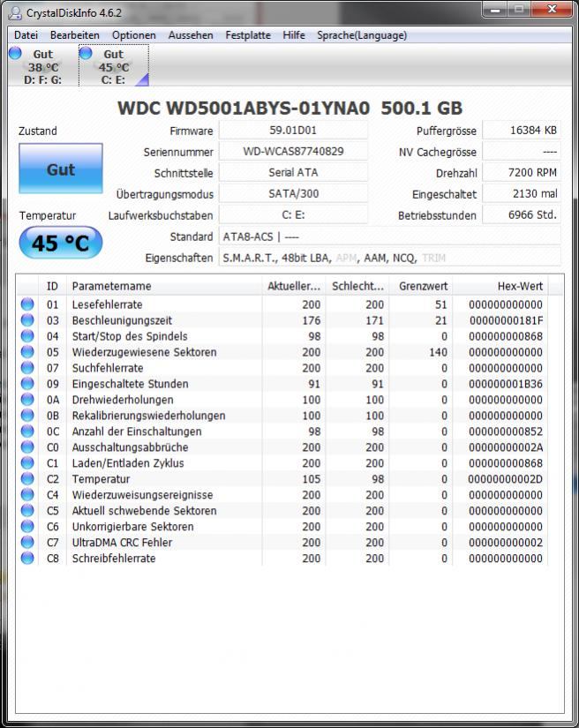The image size is (579, 728).
Task: Close the CrystalDiskInfo window
Action: (552, 10)
